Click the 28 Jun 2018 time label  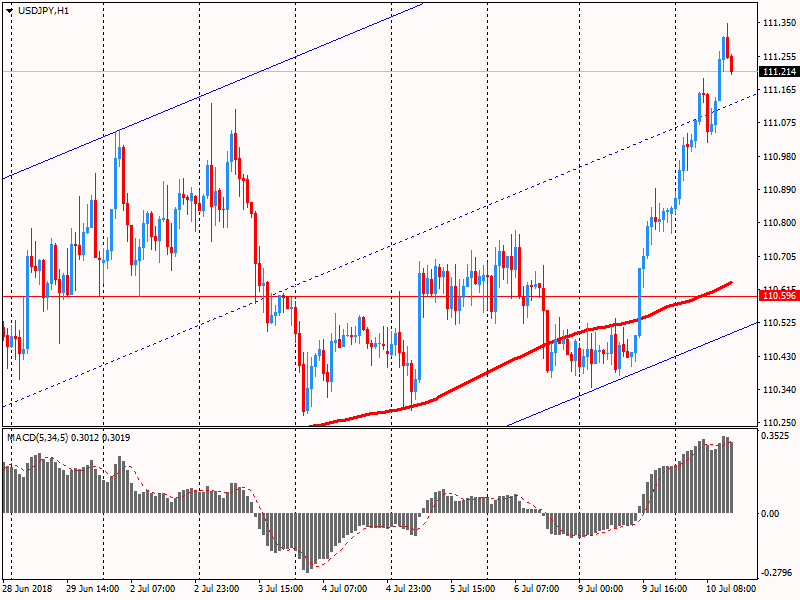coord(27,589)
